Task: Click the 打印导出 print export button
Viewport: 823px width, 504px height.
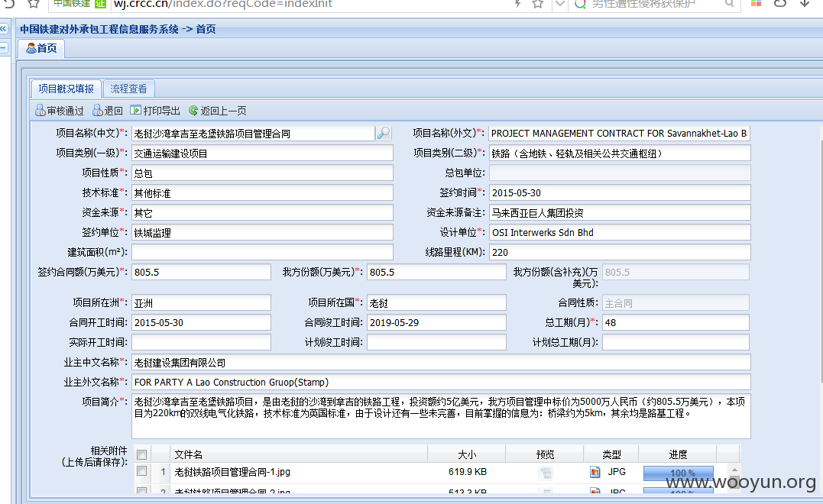Action: [x=155, y=111]
